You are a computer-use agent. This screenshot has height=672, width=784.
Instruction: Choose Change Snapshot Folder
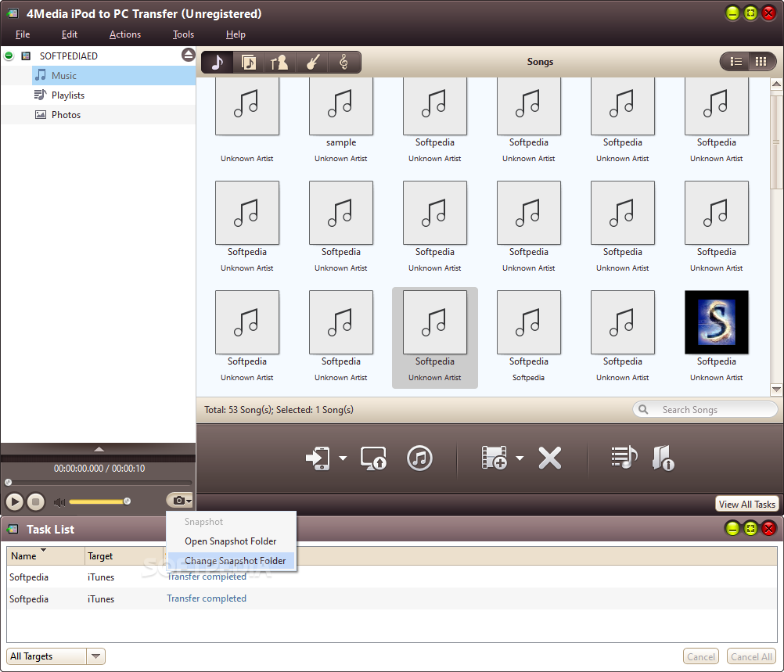pos(231,560)
